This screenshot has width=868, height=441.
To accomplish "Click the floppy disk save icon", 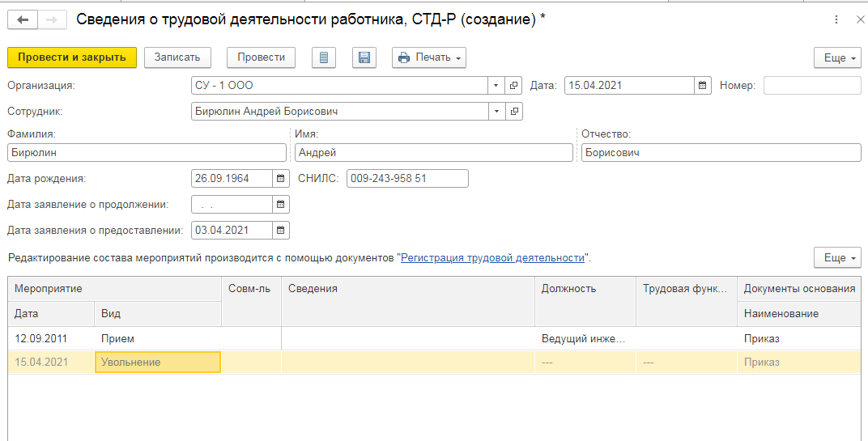I will coord(364,57).
